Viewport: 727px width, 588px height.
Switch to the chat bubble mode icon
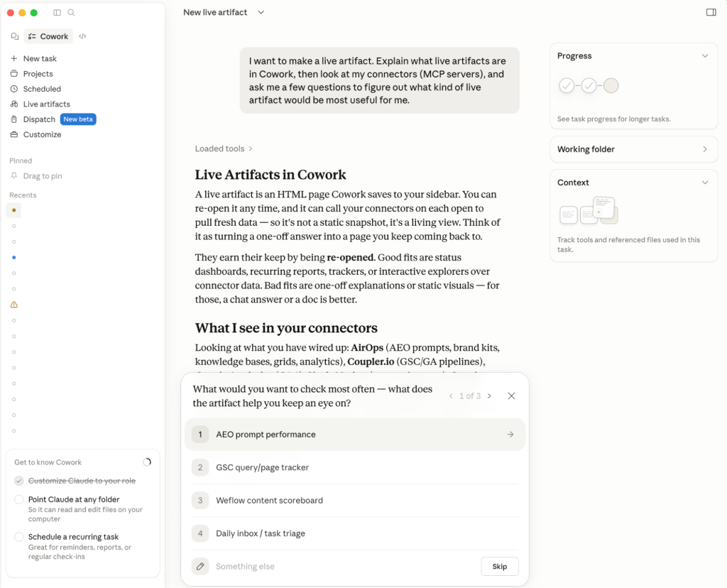(15, 36)
